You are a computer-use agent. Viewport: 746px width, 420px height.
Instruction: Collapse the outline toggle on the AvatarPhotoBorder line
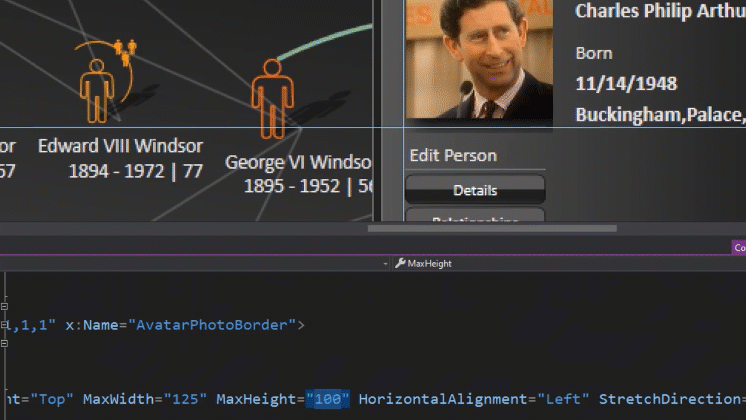pyautogui.click(x=5, y=325)
